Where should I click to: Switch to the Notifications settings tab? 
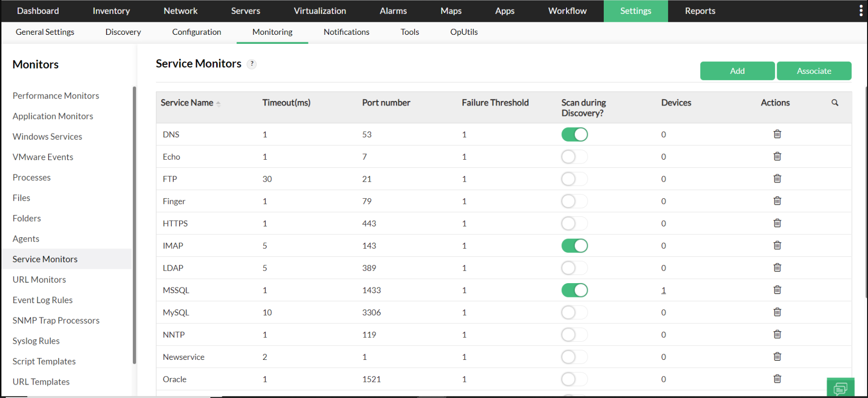coord(346,32)
